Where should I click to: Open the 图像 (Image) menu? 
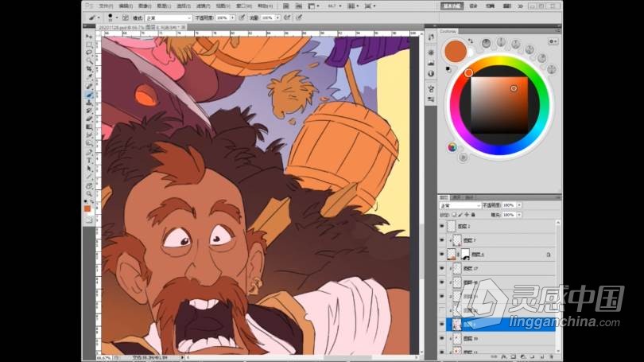(145, 6)
